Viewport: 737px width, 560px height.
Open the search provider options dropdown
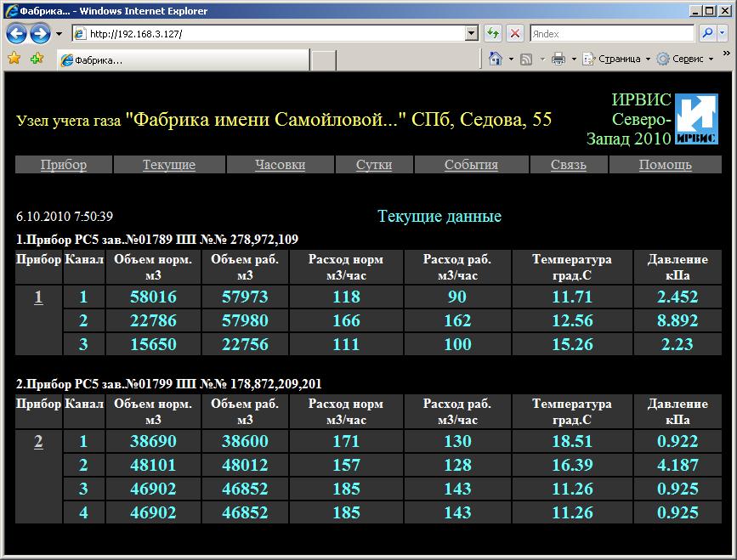[723, 34]
